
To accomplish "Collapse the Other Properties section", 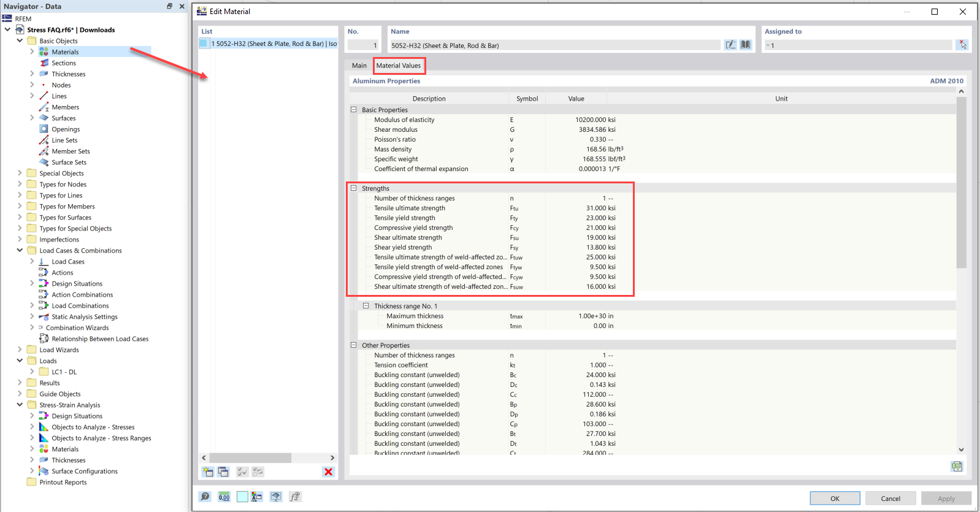I will tap(353, 345).
